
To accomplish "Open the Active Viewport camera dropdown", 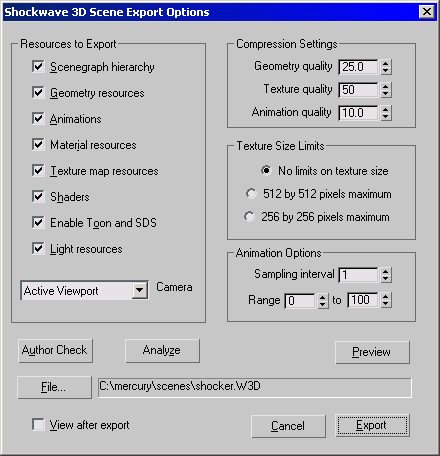I will [x=140, y=290].
